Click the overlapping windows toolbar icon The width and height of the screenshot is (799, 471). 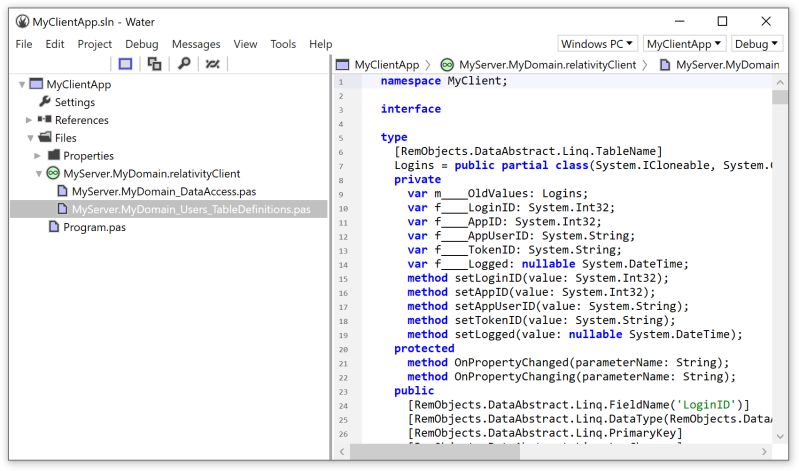[x=154, y=64]
